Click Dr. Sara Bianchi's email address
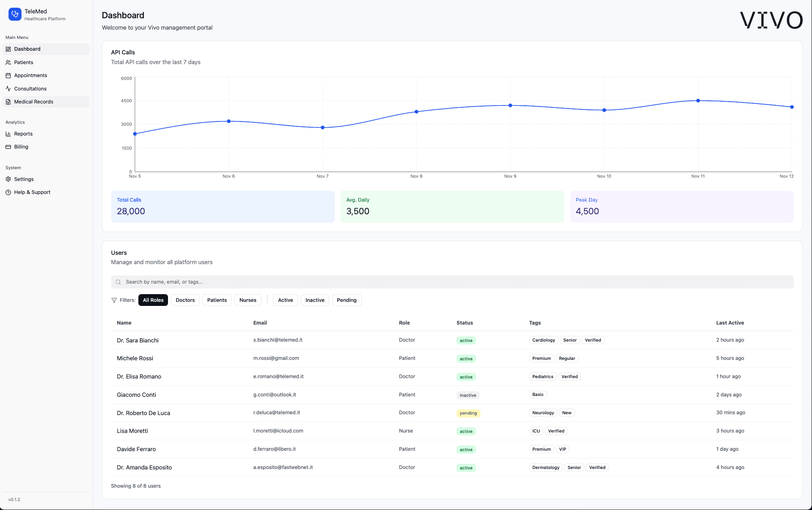812x510 pixels. click(278, 340)
